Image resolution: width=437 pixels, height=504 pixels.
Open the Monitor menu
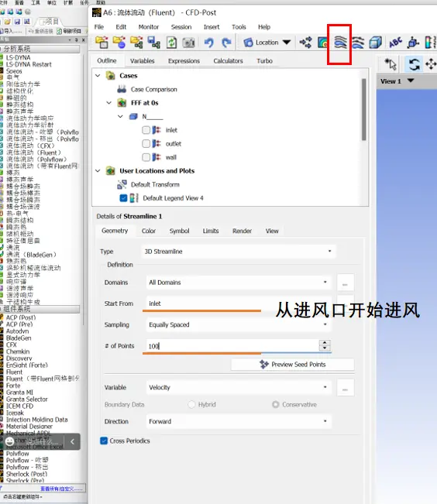(x=149, y=27)
